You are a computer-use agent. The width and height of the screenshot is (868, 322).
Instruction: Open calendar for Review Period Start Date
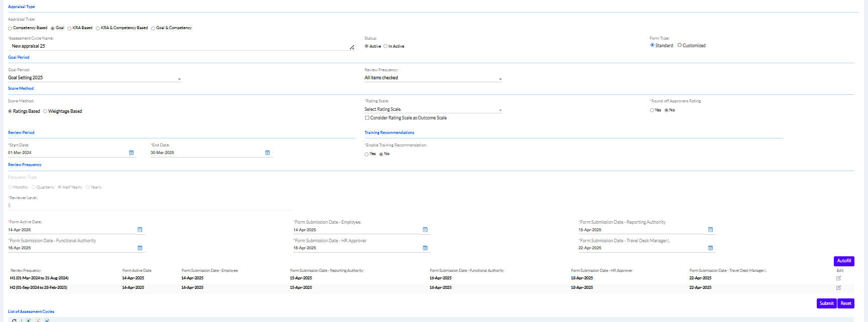[131, 153]
